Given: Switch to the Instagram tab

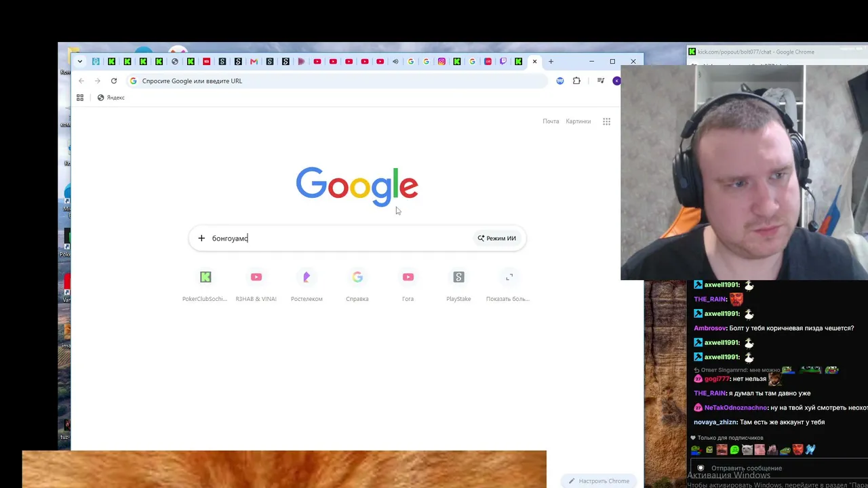Looking at the screenshot, I should (x=441, y=62).
